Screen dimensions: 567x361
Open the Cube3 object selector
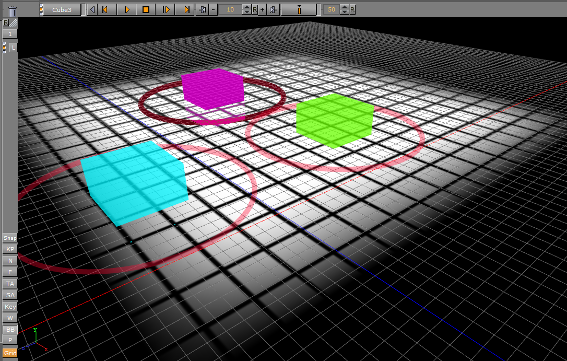click(61, 10)
